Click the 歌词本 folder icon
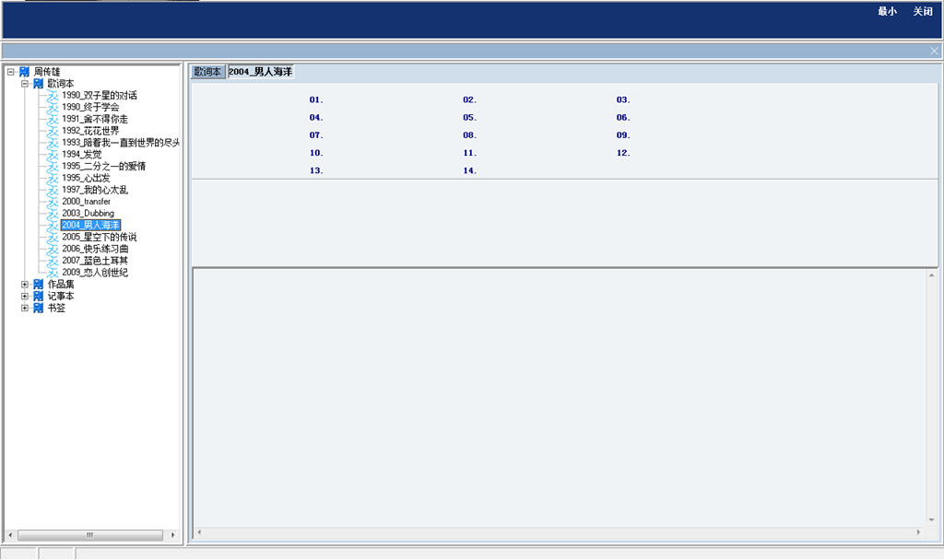Screen dimensions: 944x560 point(39,84)
